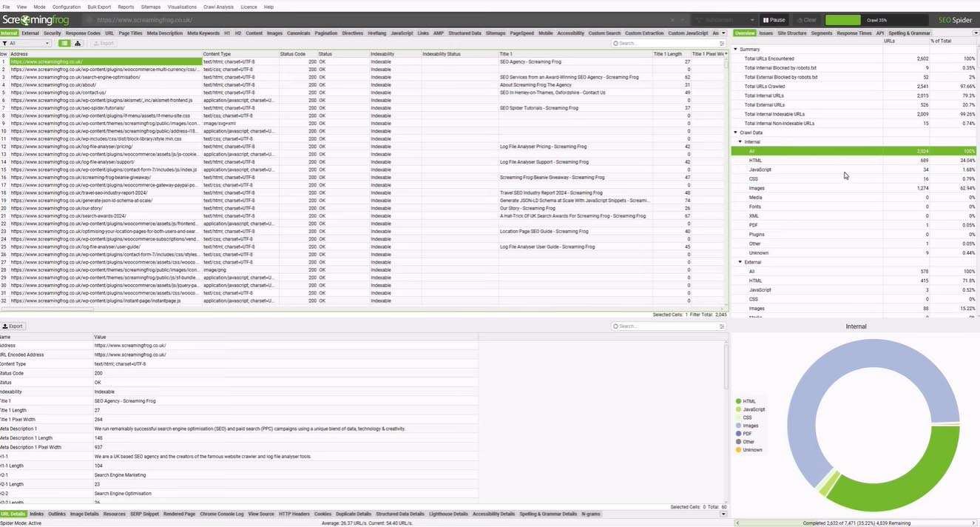Screen dimensions: 980x527
Task: Switch to list view icon
Action: [x=65, y=44]
